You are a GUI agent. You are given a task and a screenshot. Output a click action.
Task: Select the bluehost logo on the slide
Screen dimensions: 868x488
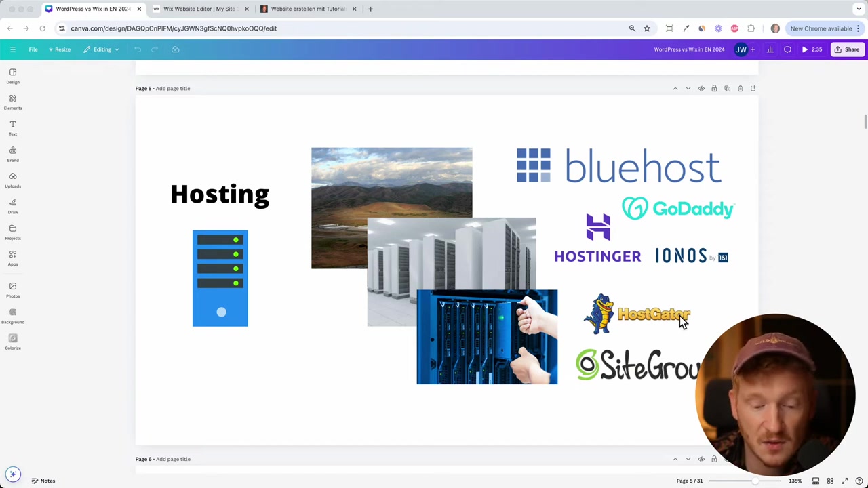(x=618, y=166)
